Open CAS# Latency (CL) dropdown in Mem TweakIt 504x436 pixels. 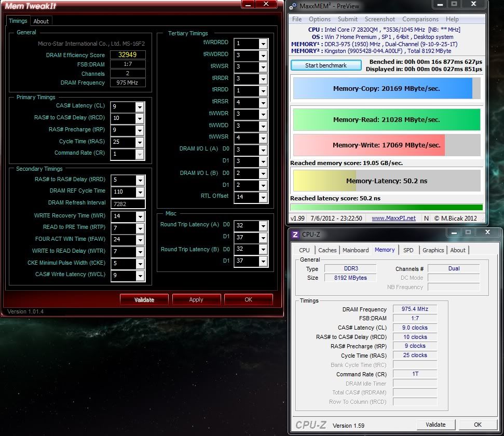coord(140,107)
